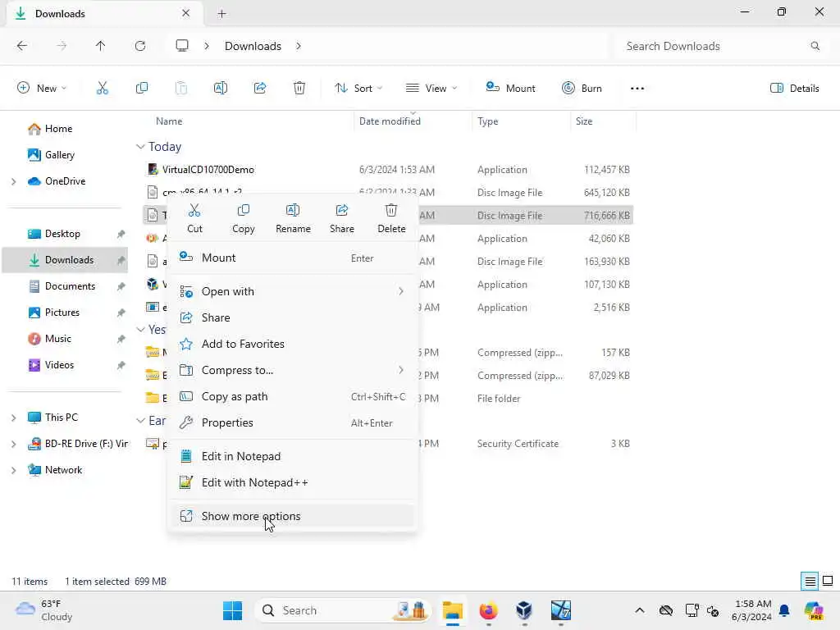Collapse the Today group
Image resolution: width=840 pixels, height=630 pixels.
point(140,147)
